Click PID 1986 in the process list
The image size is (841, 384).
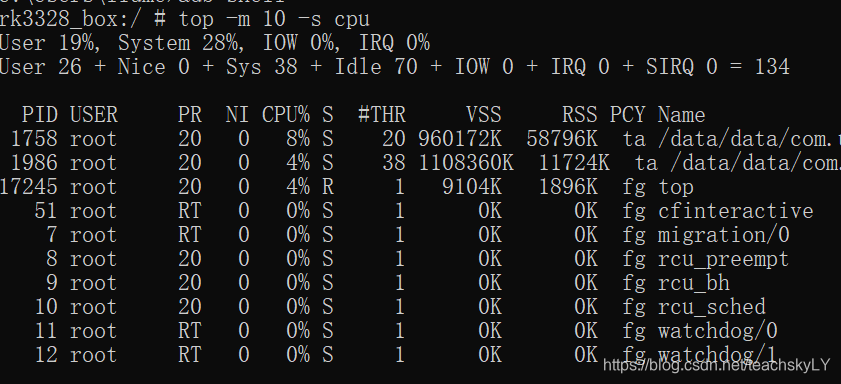click(34, 163)
